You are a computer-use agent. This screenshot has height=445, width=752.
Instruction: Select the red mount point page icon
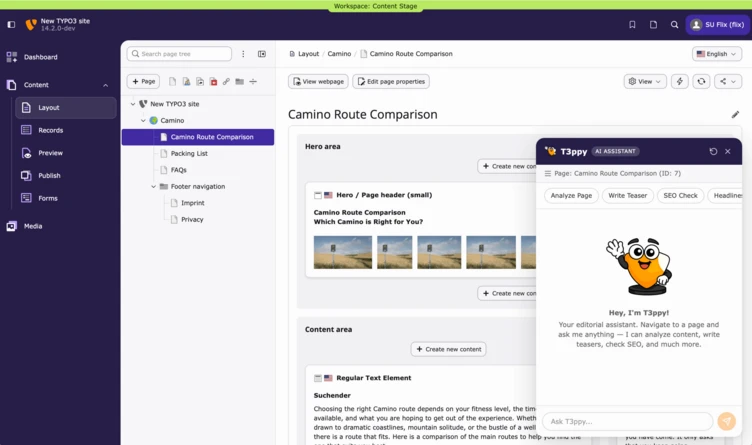click(213, 82)
